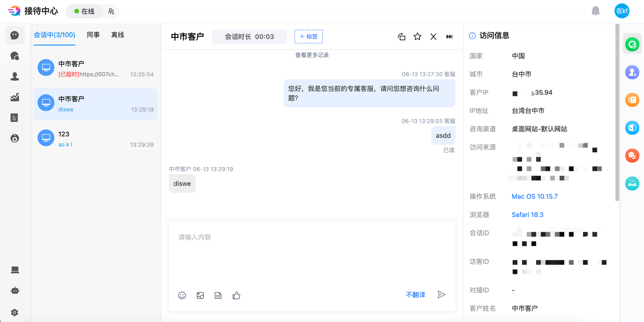Screen dimensions: 644x322
Task: Send the message with paper plane icon
Action: coord(442,295)
